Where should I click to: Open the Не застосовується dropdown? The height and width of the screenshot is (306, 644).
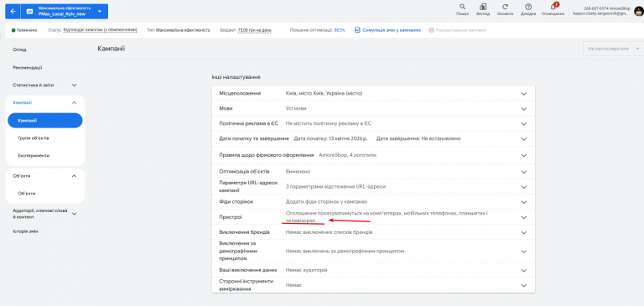point(613,49)
